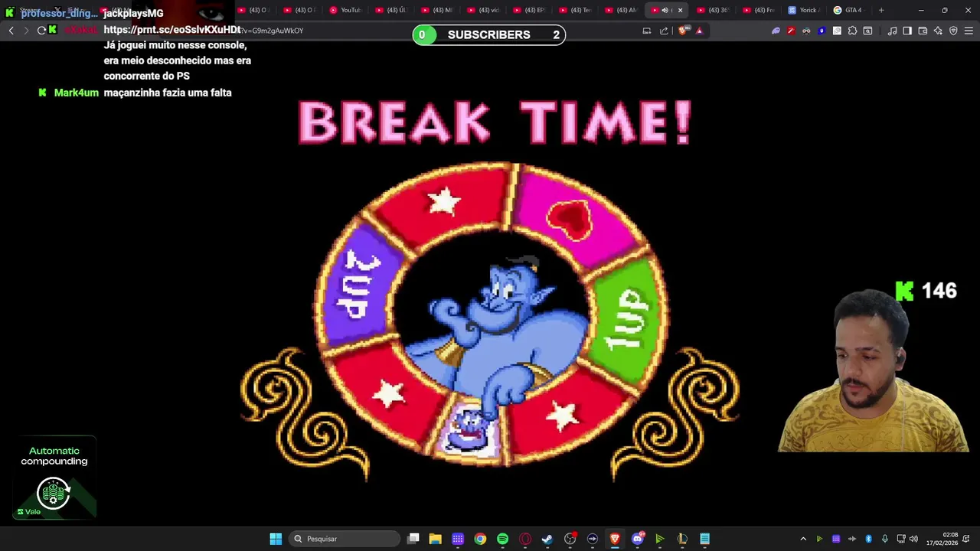Click chat username jackplaysMG
The height and width of the screenshot is (551, 980).
(x=133, y=13)
